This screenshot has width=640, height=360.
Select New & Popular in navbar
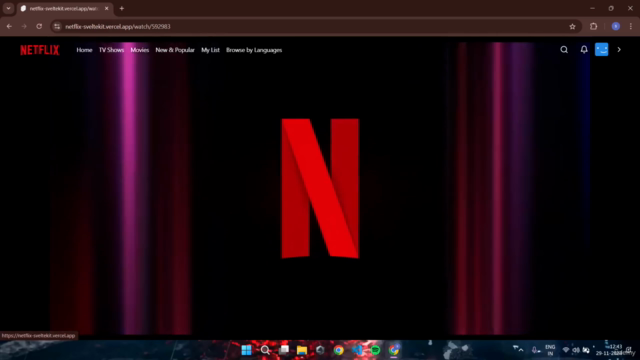click(175, 50)
